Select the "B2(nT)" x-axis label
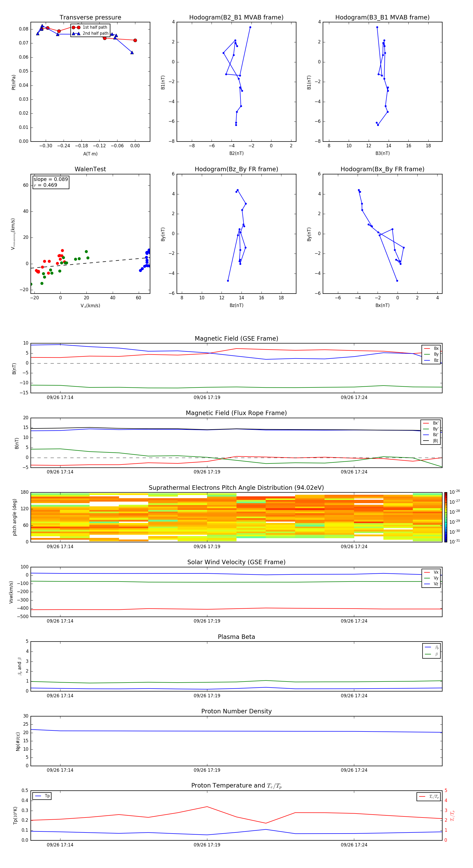The height and width of the screenshot is (868, 473). pyautogui.click(x=236, y=153)
